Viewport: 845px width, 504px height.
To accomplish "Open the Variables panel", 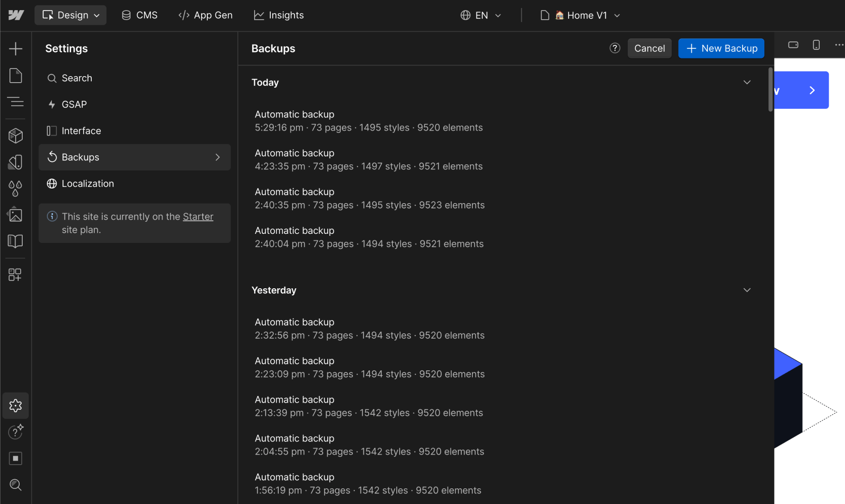I will pos(16,188).
